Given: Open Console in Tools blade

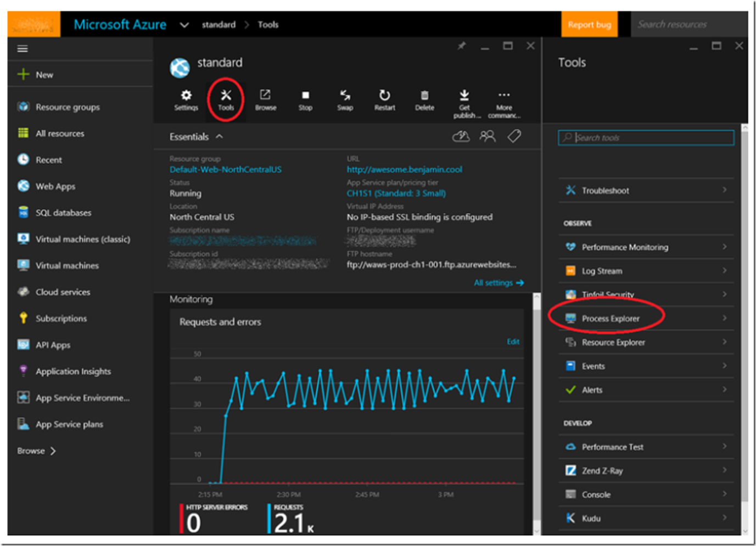Looking at the screenshot, I should [646, 494].
